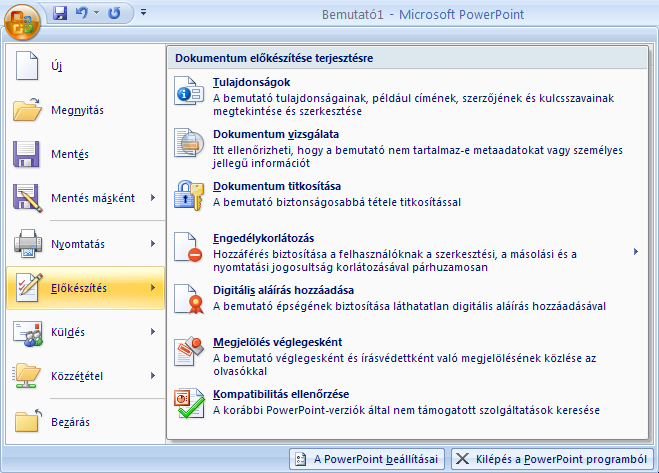
Task: Click the folder icon beside Bezárás
Action: point(28,420)
